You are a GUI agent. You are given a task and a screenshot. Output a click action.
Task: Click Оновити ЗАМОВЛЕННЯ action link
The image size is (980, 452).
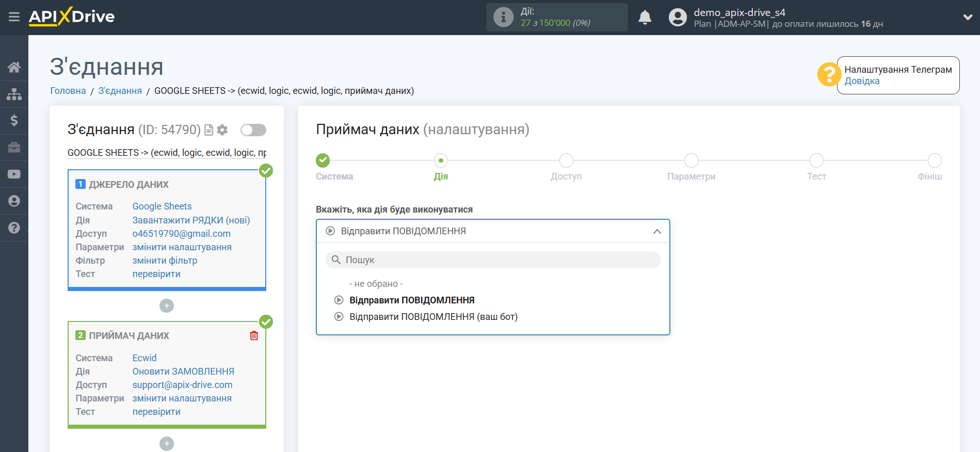(183, 372)
